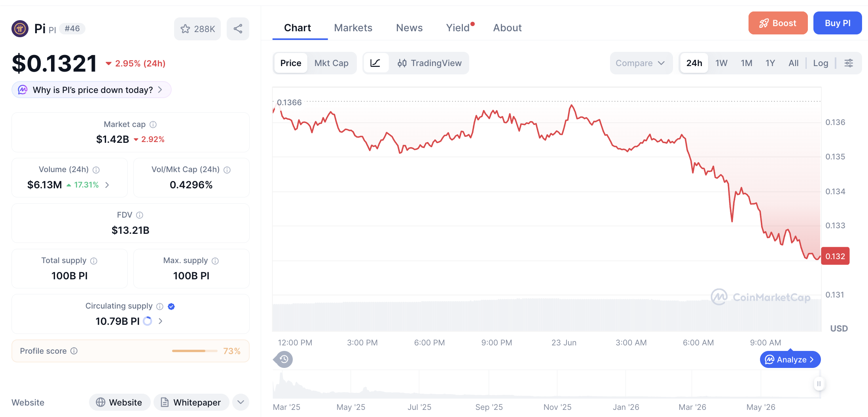The image size is (868, 417).
Task: Open the About tab
Action: 507,28
